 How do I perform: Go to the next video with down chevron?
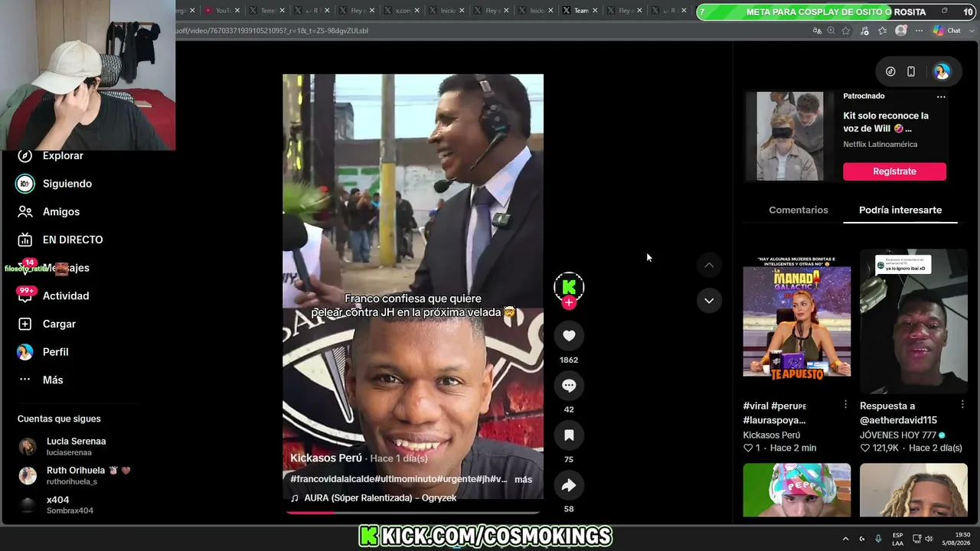[709, 301]
